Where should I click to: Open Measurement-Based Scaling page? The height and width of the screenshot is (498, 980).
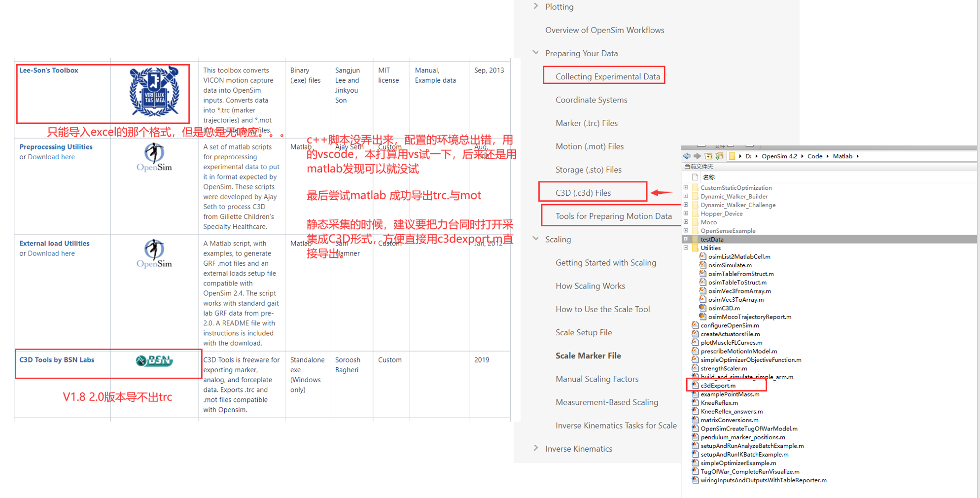[606, 402]
